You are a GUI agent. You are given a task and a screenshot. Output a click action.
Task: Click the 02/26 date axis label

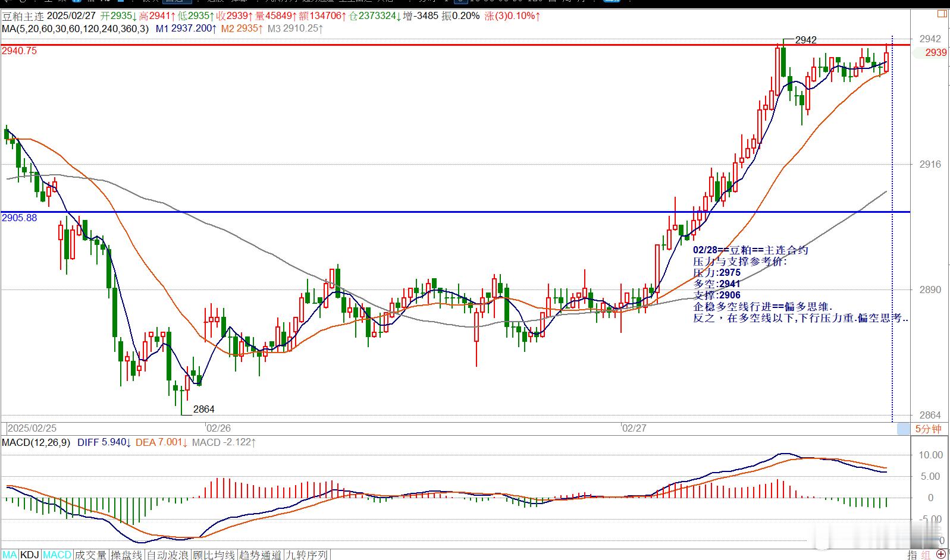(x=218, y=428)
